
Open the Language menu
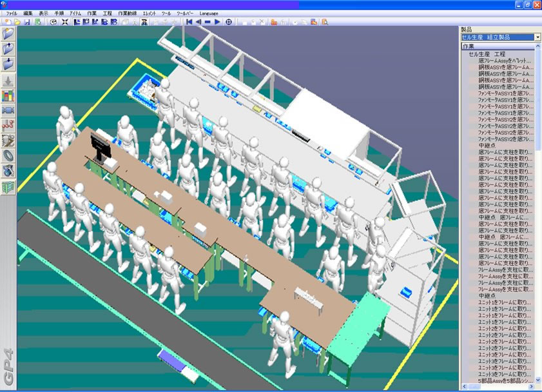pyautogui.click(x=208, y=13)
